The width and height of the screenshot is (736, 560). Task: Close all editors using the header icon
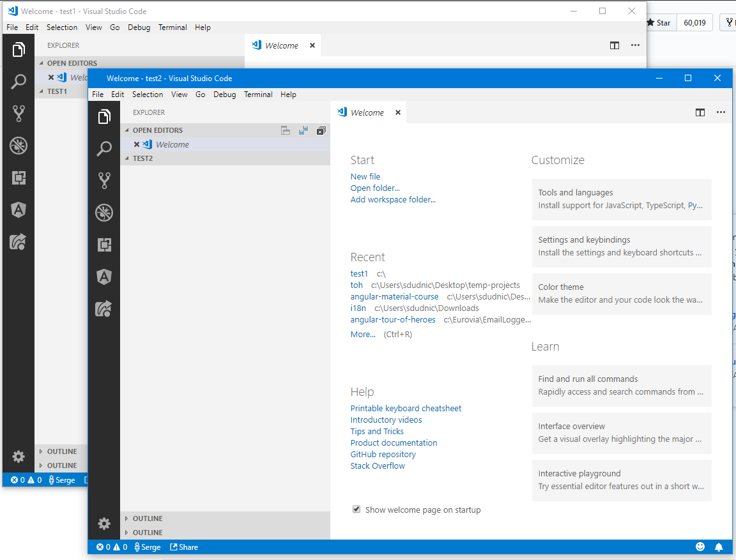[321, 130]
